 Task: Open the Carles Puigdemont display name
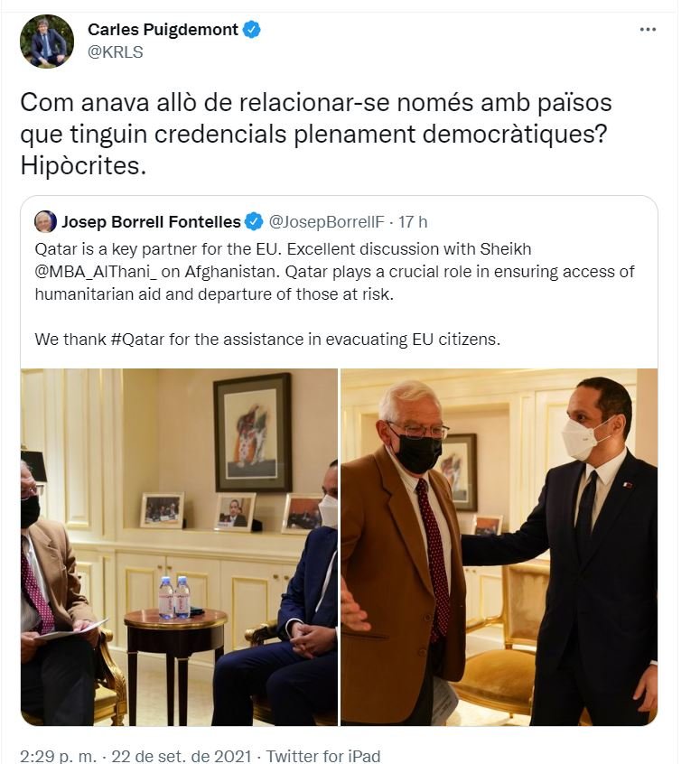[163, 30]
